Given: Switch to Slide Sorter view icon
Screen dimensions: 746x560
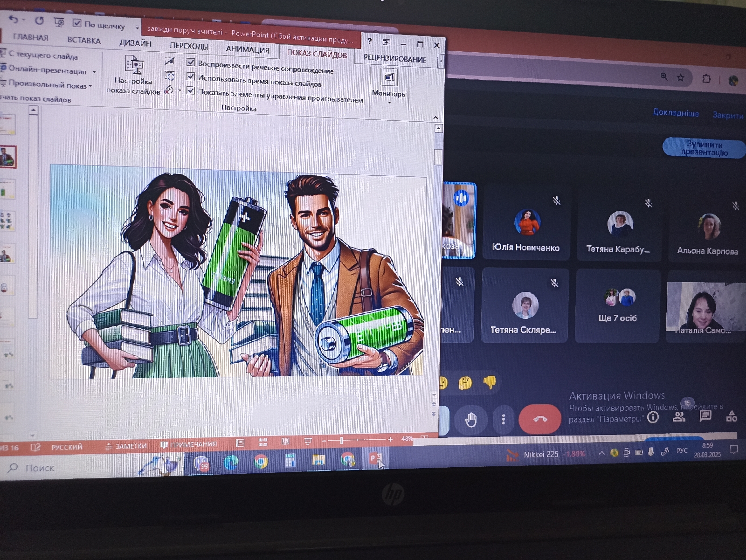Looking at the screenshot, I should (x=263, y=442).
